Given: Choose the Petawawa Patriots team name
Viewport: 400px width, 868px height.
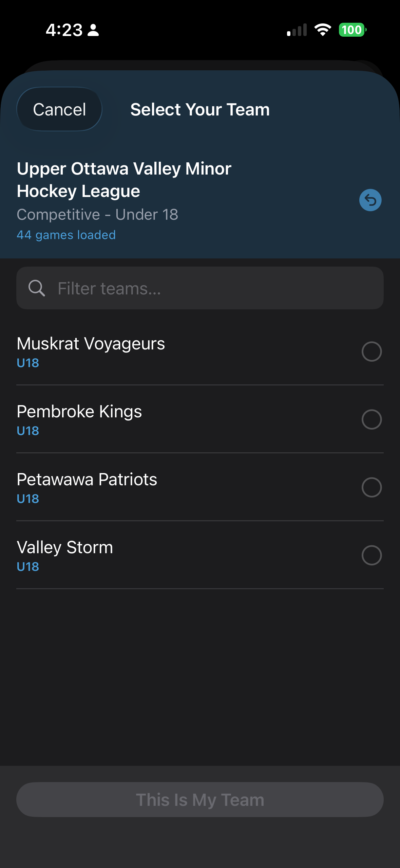Looking at the screenshot, I should [87, 480].
